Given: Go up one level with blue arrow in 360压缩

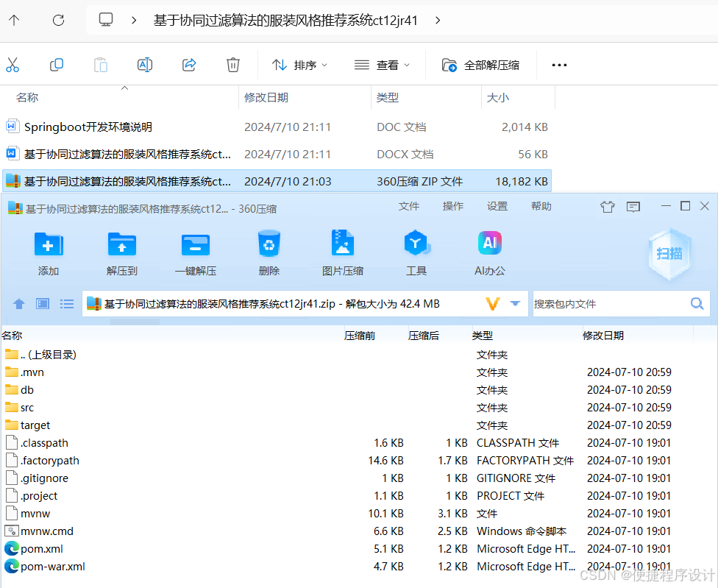Looking at the screenshot, I should point(19,304).
